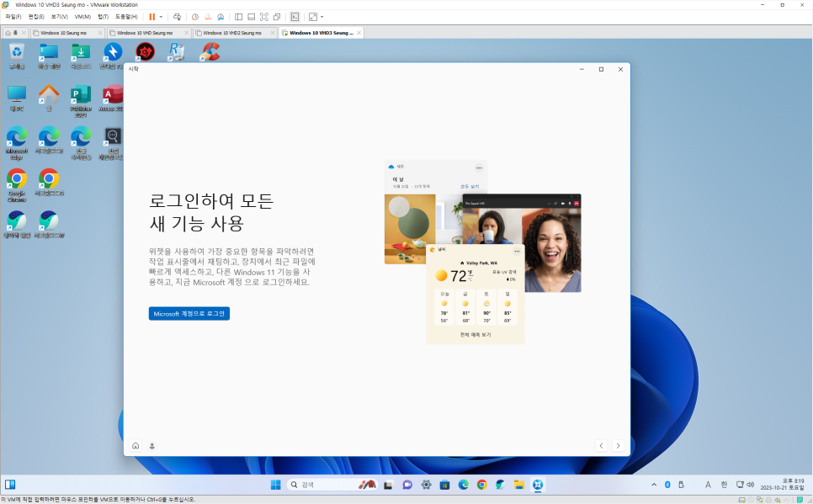Select the Microsoft Edge desktop icon

17,144
